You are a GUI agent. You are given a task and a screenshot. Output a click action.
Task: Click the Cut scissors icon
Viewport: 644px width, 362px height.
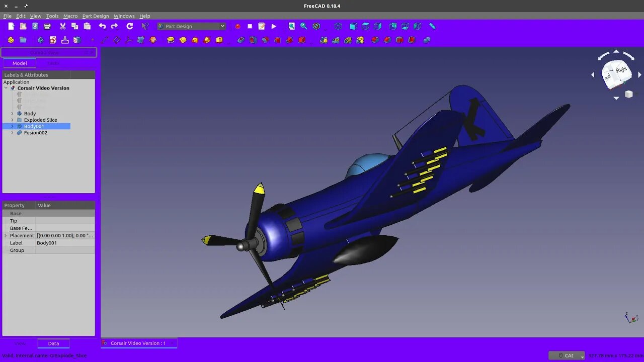click(63, 26)
